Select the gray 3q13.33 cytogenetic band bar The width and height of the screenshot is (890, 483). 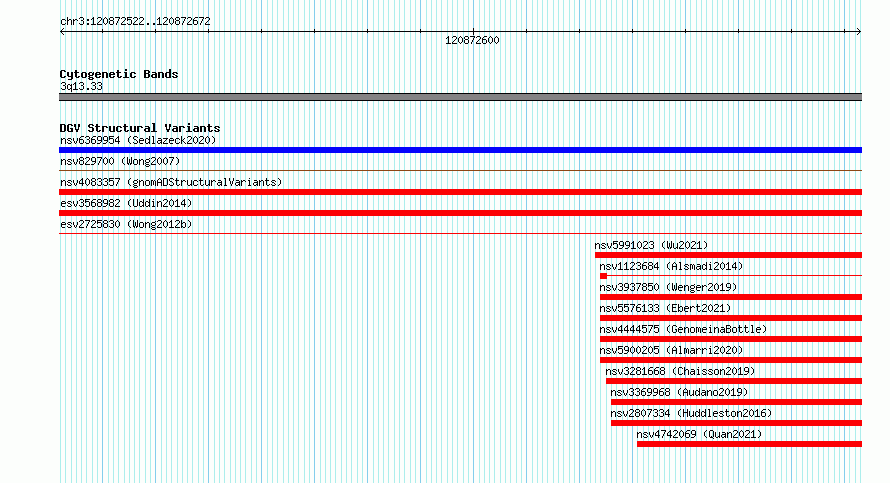pyautogui.click(x=460, y=97)
